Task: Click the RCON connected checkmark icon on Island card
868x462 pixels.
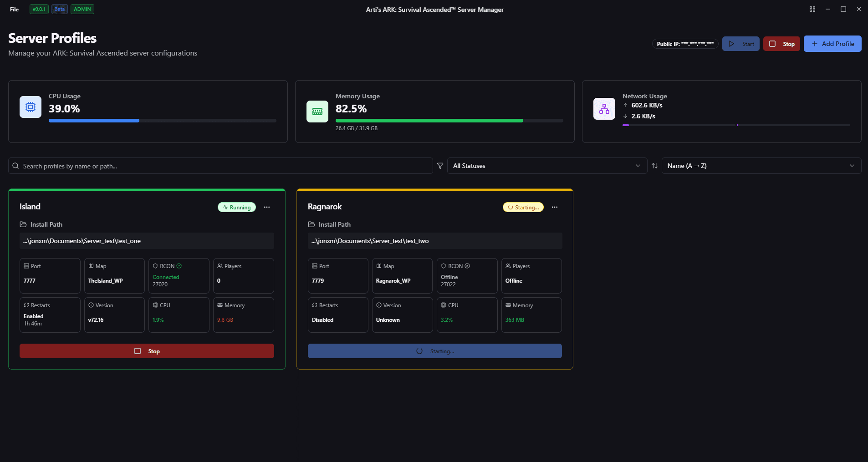Action: coord(179,265)
